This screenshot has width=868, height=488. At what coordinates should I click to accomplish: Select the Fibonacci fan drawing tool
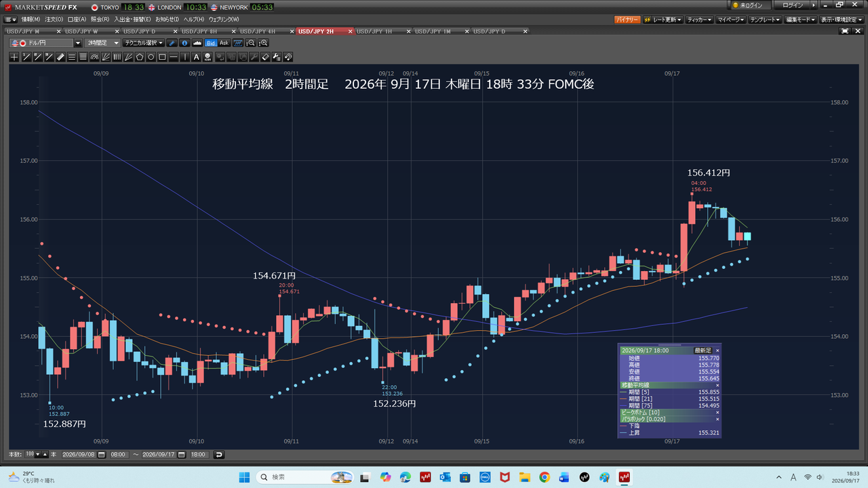coord(106,57)
